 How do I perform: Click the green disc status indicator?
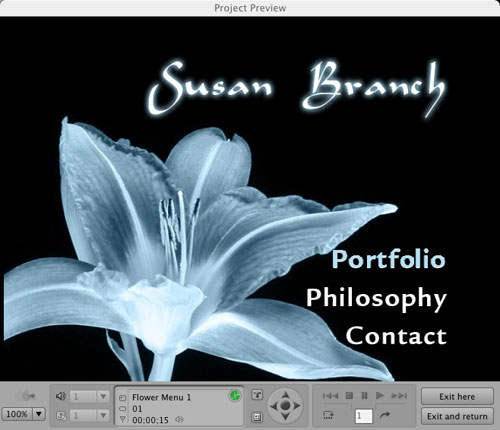235,396
